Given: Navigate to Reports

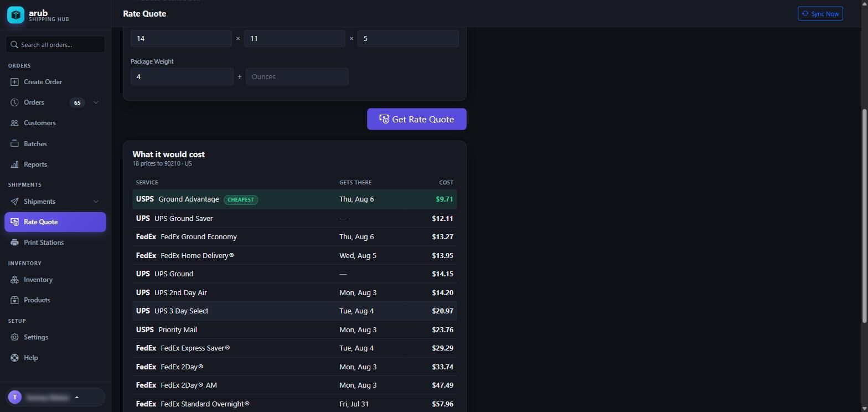Looking at the screenshot, I should [55, 164].
